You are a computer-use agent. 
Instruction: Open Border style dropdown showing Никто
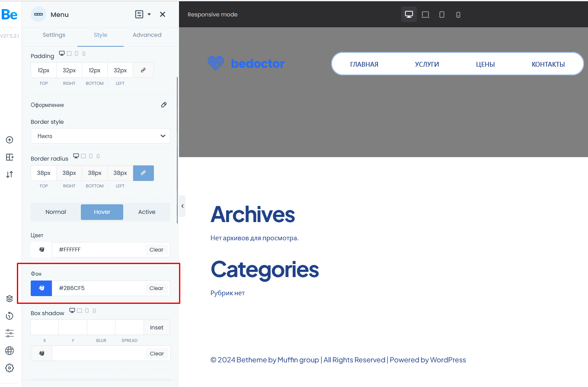click(x=100, y=136)
